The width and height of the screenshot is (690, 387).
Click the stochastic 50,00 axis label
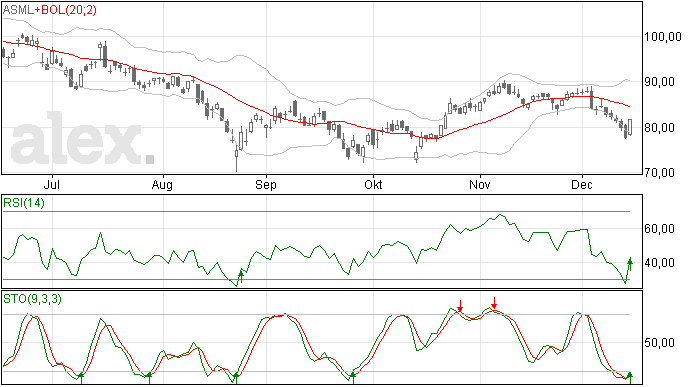659,343
